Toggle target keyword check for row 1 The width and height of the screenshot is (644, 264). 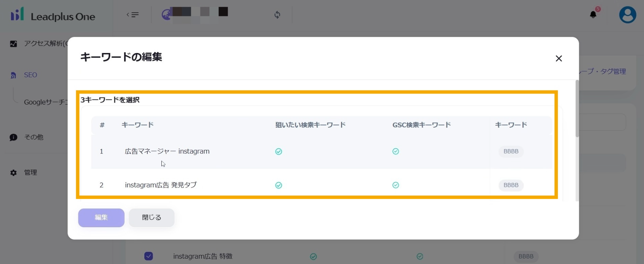click(278, 152)
